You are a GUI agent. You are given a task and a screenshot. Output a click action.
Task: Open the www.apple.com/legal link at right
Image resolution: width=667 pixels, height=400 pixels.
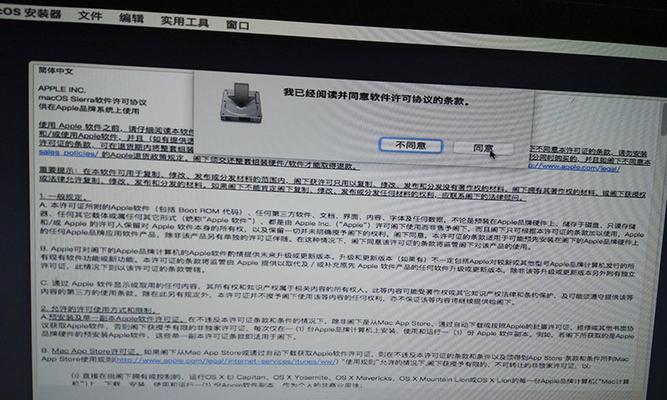574,167
